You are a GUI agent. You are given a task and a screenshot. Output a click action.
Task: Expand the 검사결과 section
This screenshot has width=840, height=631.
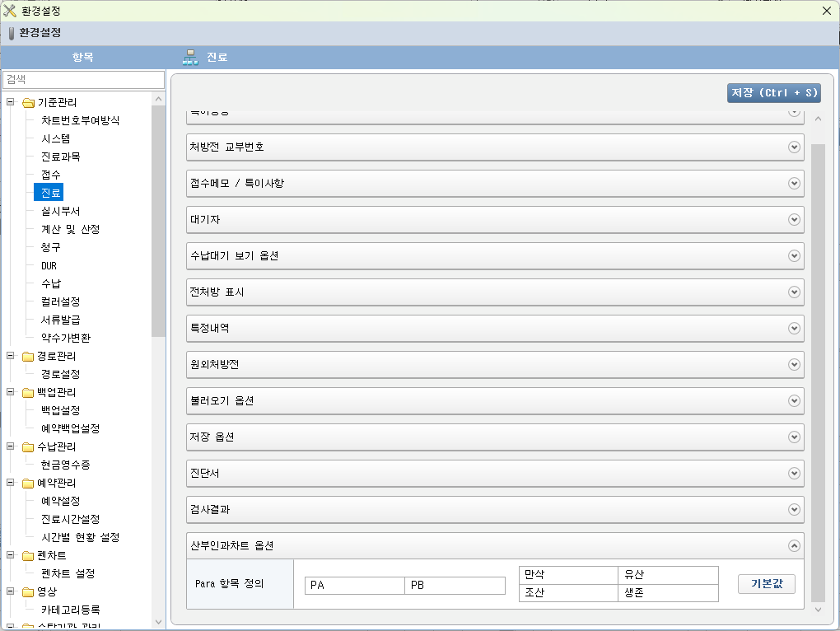coord(794,509)
